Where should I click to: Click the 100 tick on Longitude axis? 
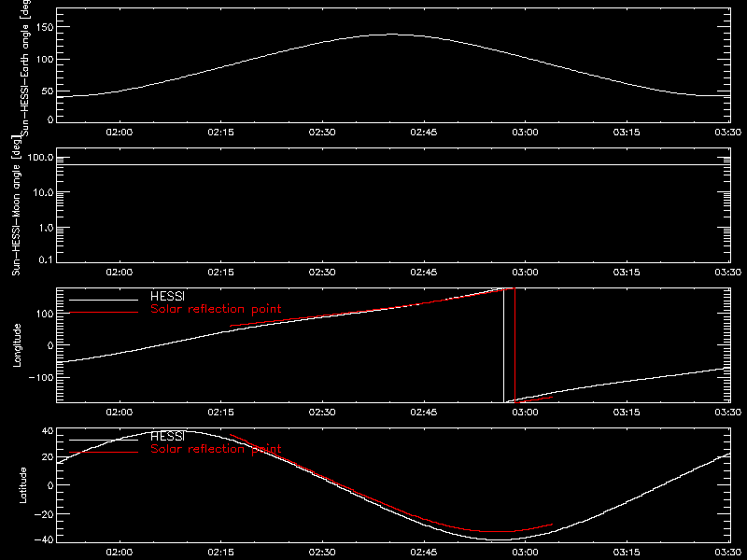(x=44, y=314)
